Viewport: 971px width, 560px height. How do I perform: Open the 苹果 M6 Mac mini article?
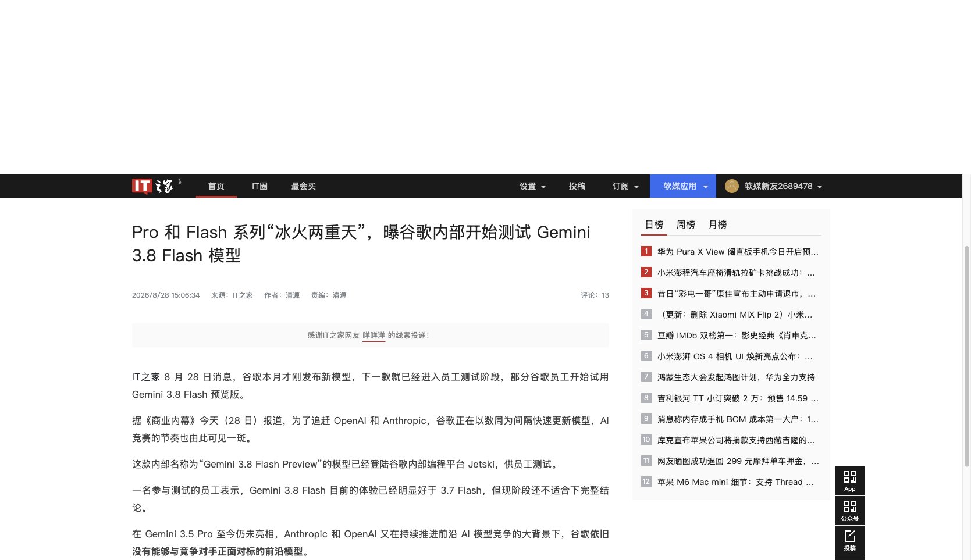click(x=735, y=482)
